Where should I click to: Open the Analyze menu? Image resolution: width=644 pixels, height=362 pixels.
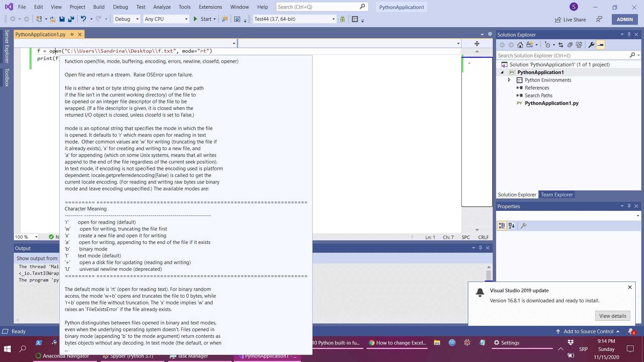point(162,7)
